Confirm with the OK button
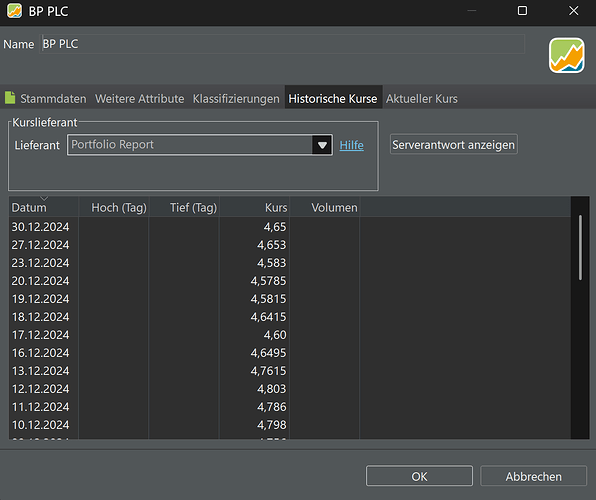The width and height of the screenshot is (596, 500). pyautogui.click(x=419, y=476)
